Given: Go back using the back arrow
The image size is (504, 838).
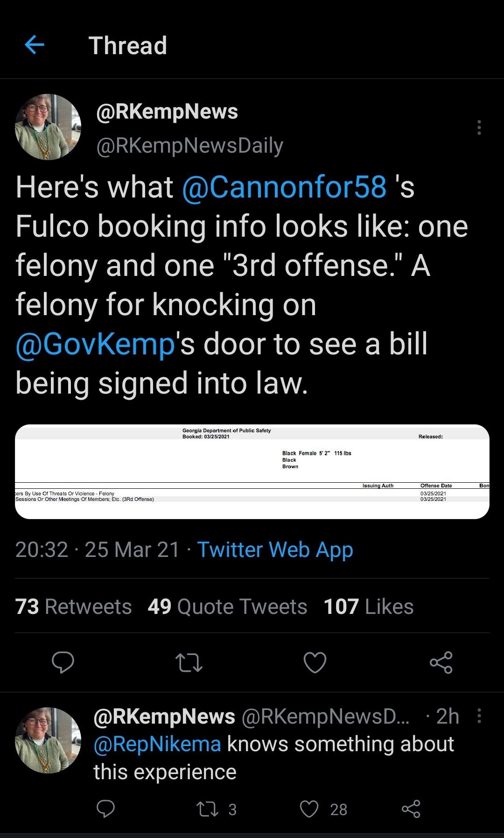Looking at the screenshot, I should coord(34,45).
